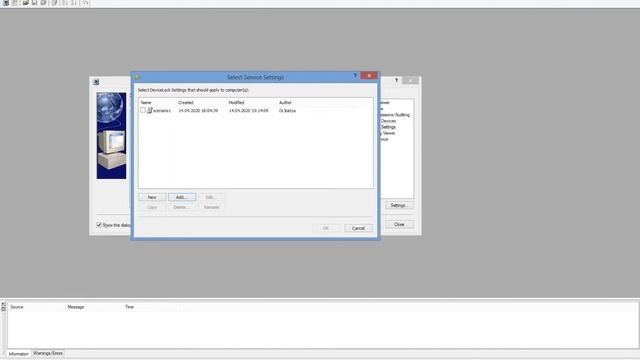Click the open-folder icon in the main toolbar
Viewport: 640px width, 360px height.
pyautogui.click(x=25, y=3)
